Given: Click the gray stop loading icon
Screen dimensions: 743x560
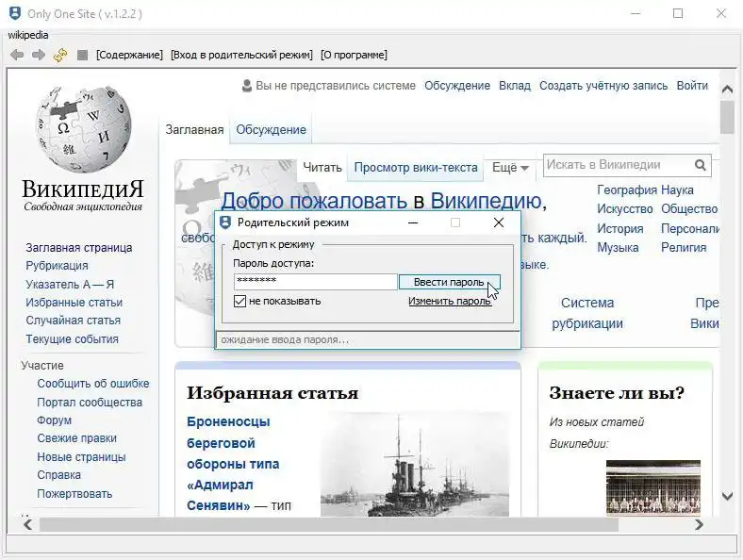Looking at the screenshot, I should (x=82, y=55).
